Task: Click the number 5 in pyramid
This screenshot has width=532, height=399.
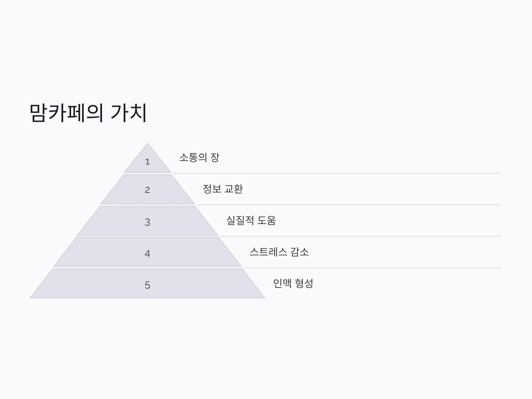Action: pyautogui.click(x=147, y=285)
